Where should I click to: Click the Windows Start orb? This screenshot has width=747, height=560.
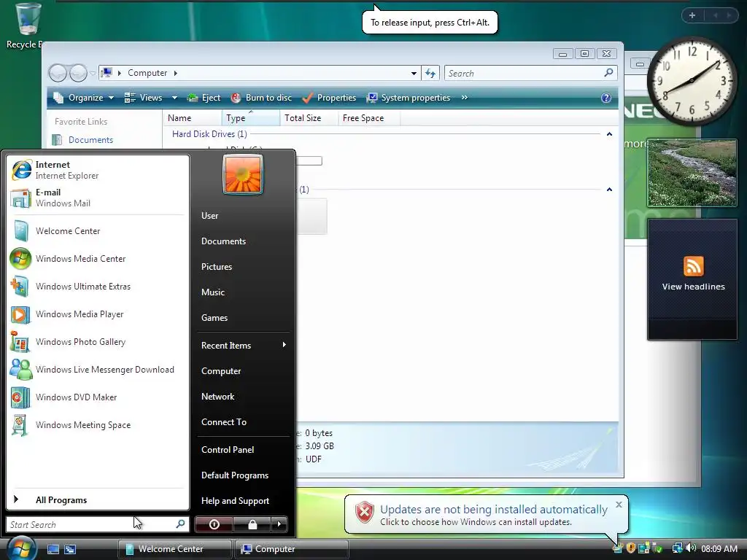pos(20,548)
